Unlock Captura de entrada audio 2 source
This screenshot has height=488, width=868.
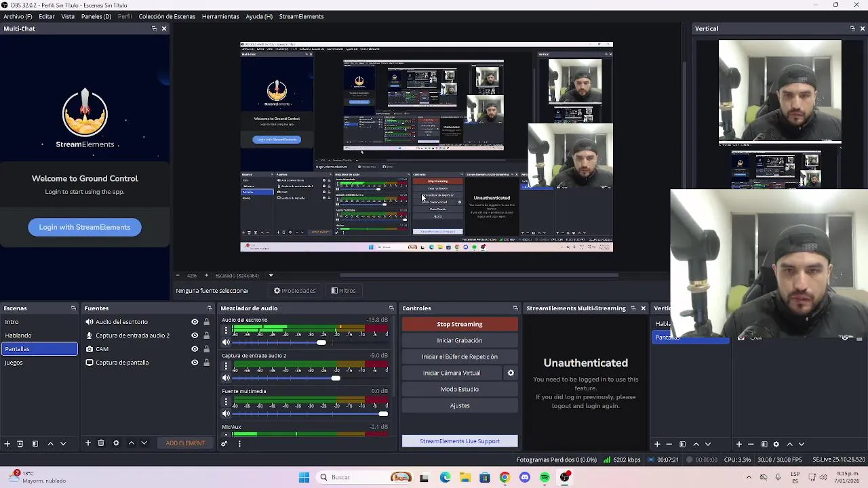(x=207, y=335)
